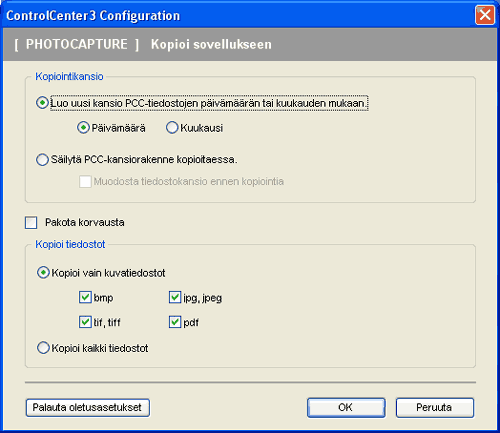
Task: Click the PHOTOCAPTURE header text
Action: [x=76, y=44]
